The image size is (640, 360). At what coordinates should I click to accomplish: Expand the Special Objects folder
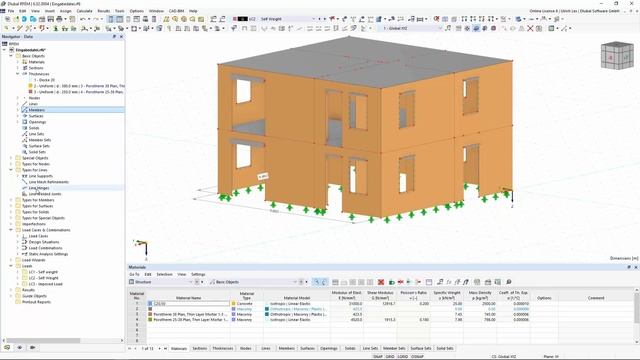[x=11, y=158]
